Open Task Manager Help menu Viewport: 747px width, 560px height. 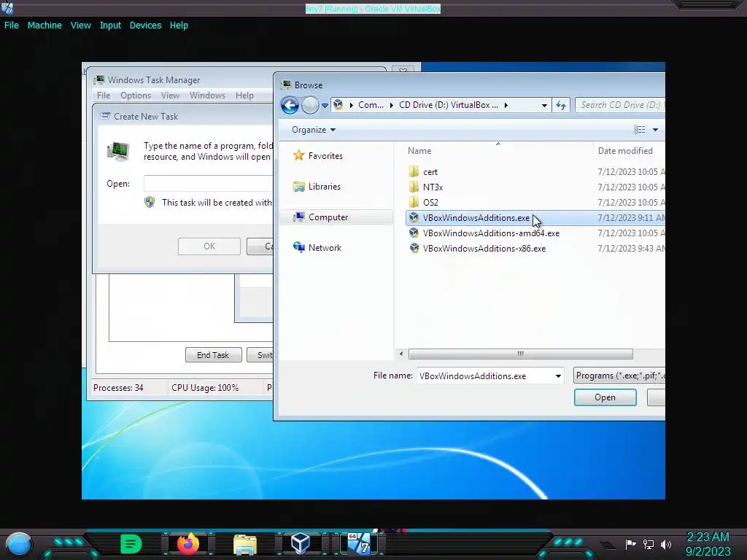[244, 96]
